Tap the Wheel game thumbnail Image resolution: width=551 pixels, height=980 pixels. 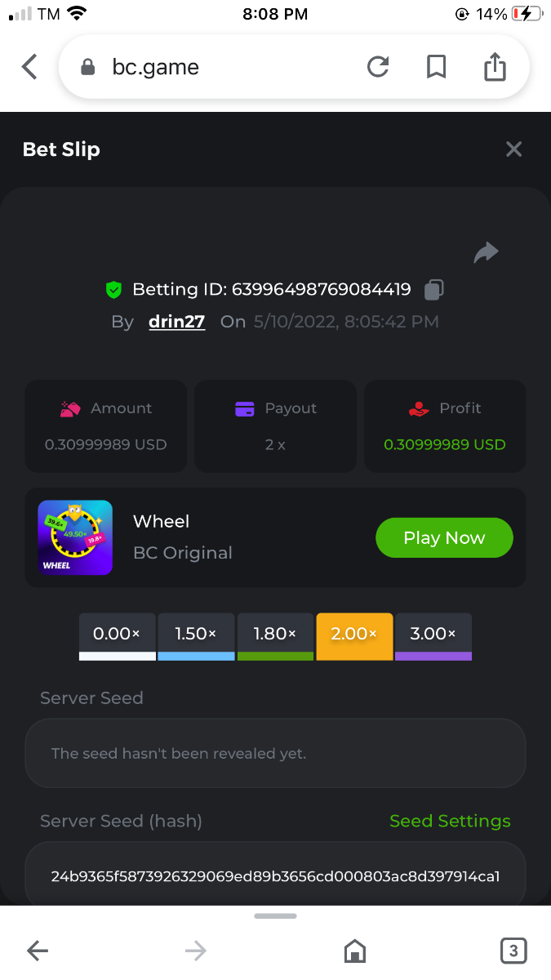(x=75, y=537)
